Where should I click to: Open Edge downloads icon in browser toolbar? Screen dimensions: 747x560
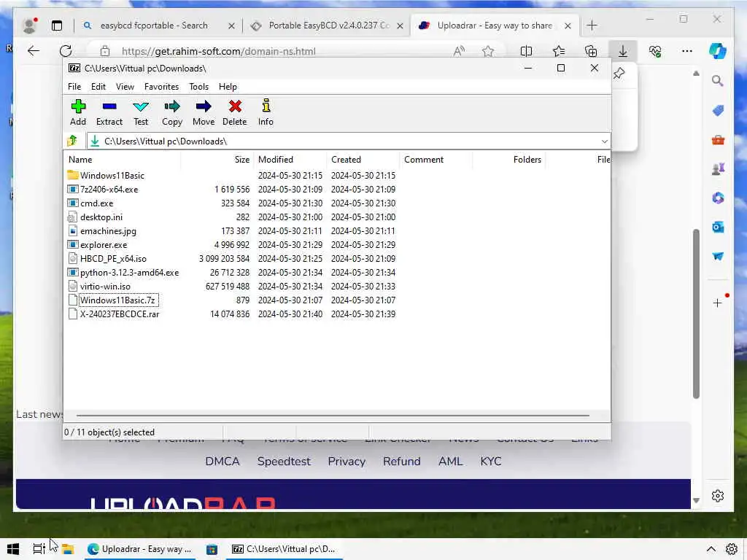click(x=623, y=52)
